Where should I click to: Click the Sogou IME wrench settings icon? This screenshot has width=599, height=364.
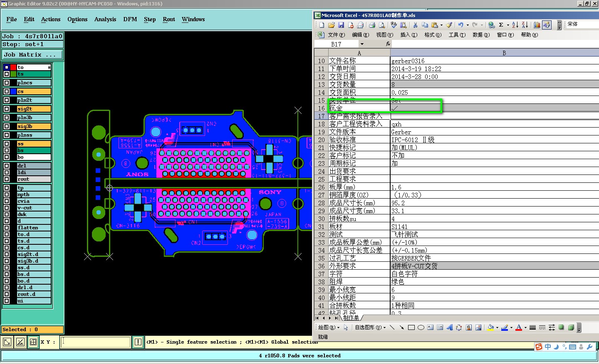coord(590,347)
